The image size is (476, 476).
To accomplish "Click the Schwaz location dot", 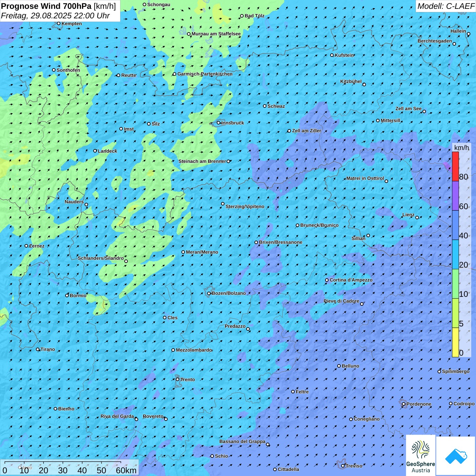I will tap(265, 106).
